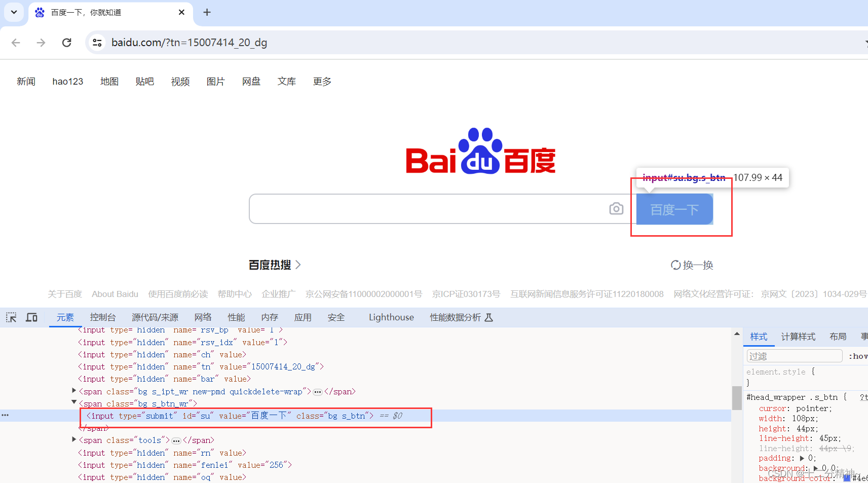This screenshot has height=483, width=868.
Task: Toggle DevTools device toolbar icon
Action: click(x=32, y=317)
